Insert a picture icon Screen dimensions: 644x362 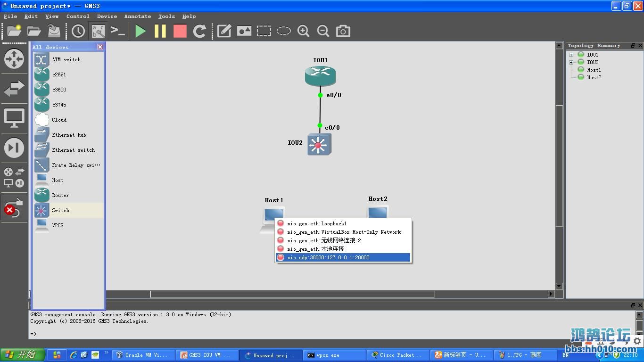point(244,31)
